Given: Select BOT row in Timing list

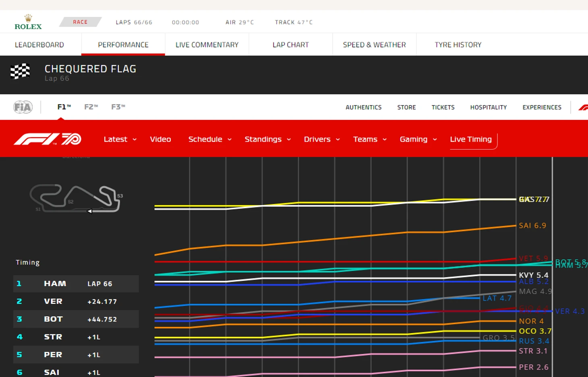Looking at the screenshot, I should pyautogui.click(x=76, y=319).
